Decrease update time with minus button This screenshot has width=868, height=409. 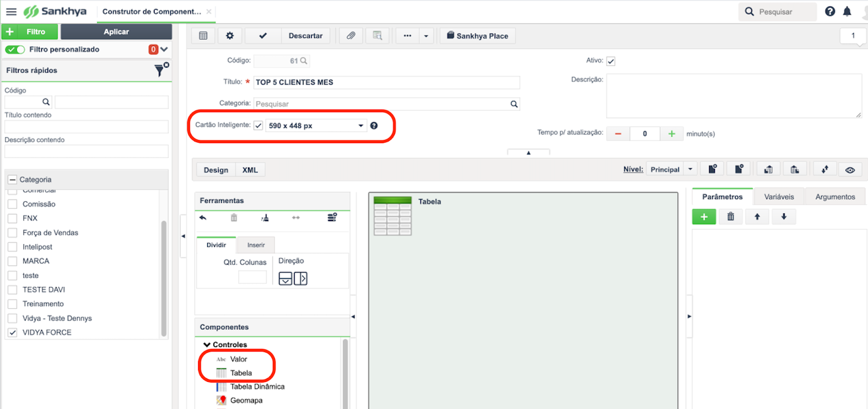pyautogui.click(x=618, y=134)
